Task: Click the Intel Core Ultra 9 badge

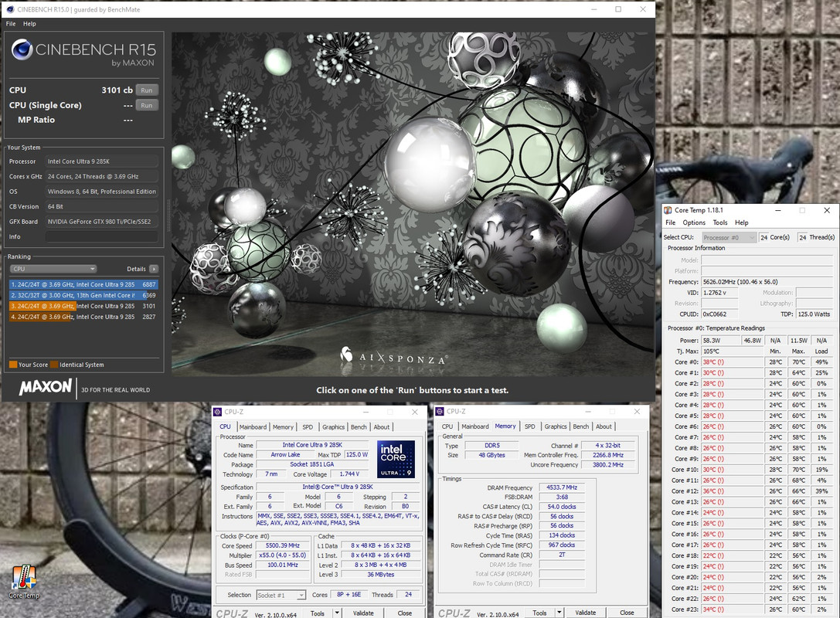Action: (396, 459)
